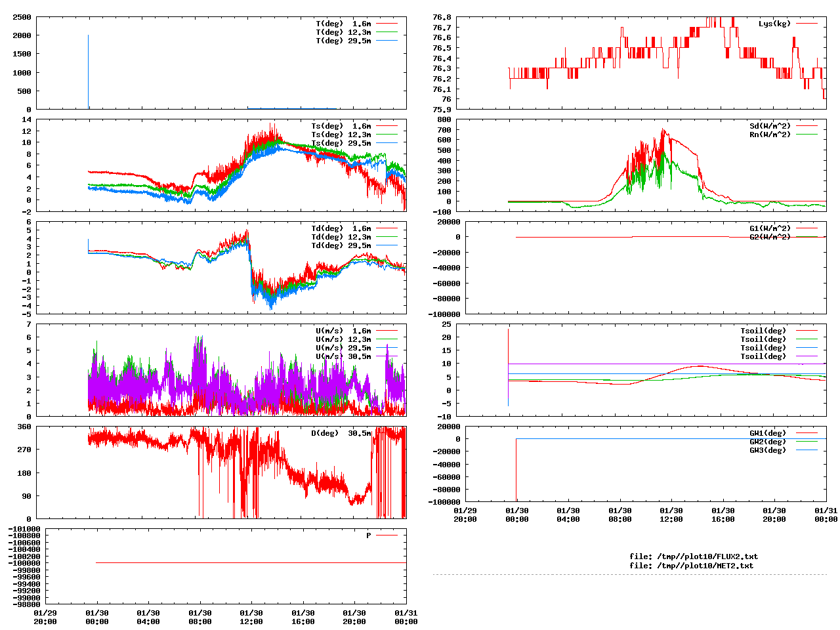Click 'Ts(deg) 12.3m' legend label
The width and height of the screenshot is (840, 630).
[x=341, y=135]
